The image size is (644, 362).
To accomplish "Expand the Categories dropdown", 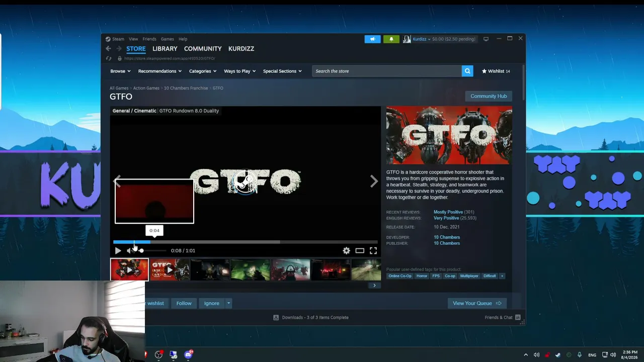I will click(x=202, y=71).
